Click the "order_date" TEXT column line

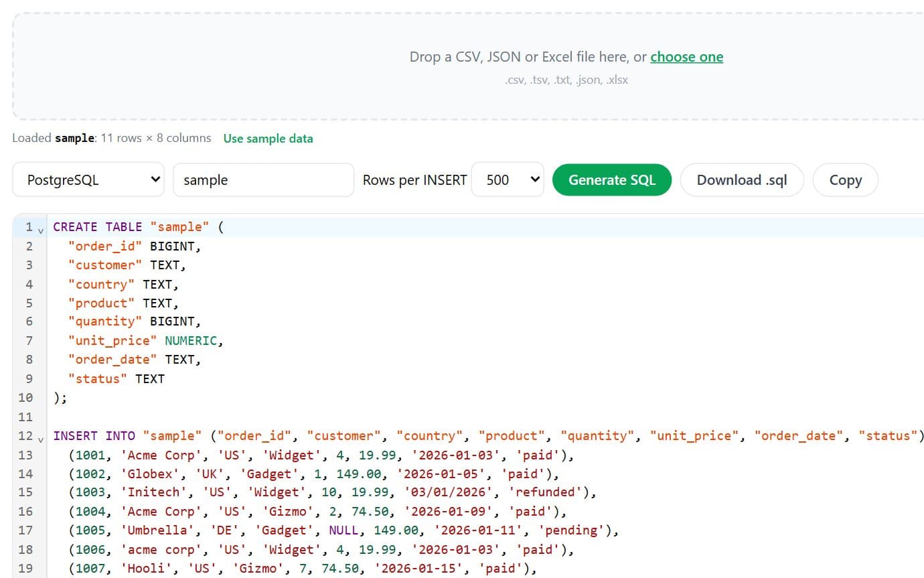point(135,360)
